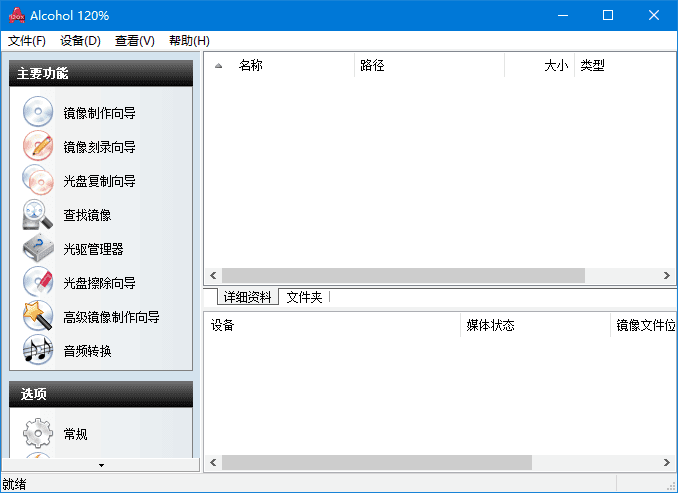678x493 pixels.
Task: Click right arrow of device list scrollbar
Action: pyautogui.click(x=666, y=462)
